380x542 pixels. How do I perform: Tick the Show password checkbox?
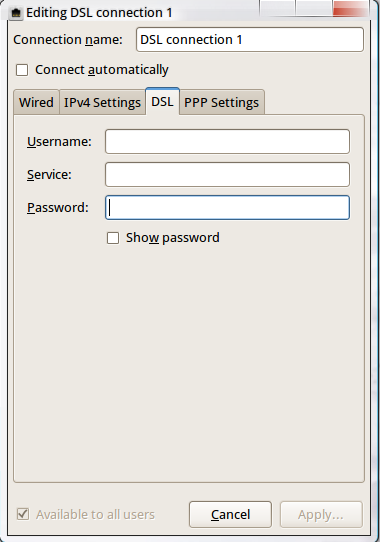pyautogui.click(x=113, y=238)
